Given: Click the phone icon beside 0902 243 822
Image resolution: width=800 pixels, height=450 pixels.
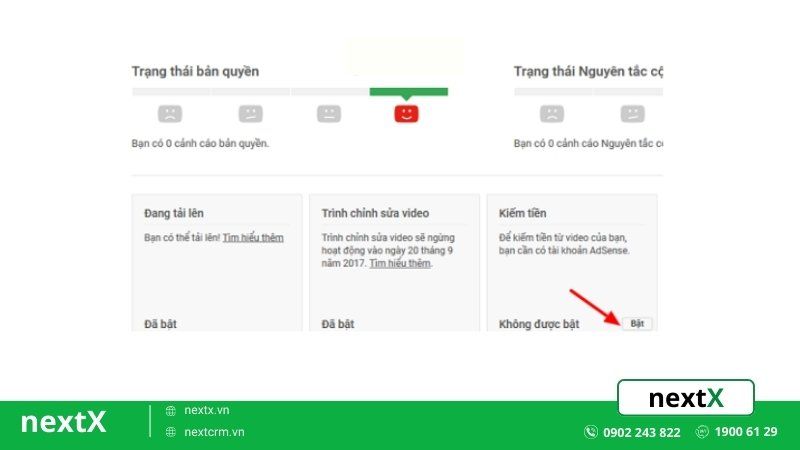Looking at the screenshot, I should click(x=591, y=432).
